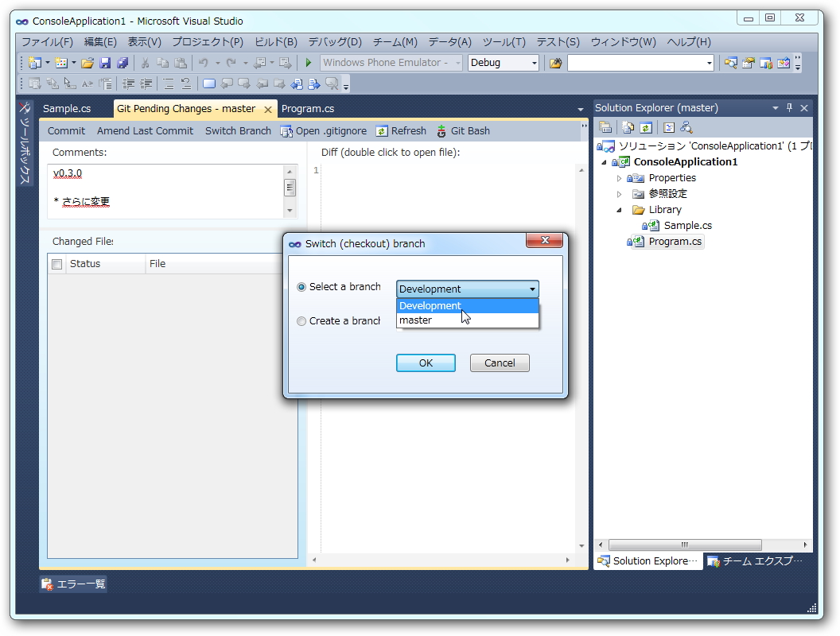Open the ファイル(F) menu

[47, 42]
